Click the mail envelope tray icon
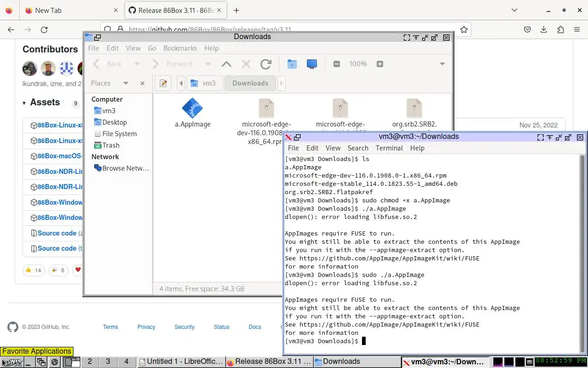The width and height of the screenshot is (588, 368). (529, 362)
